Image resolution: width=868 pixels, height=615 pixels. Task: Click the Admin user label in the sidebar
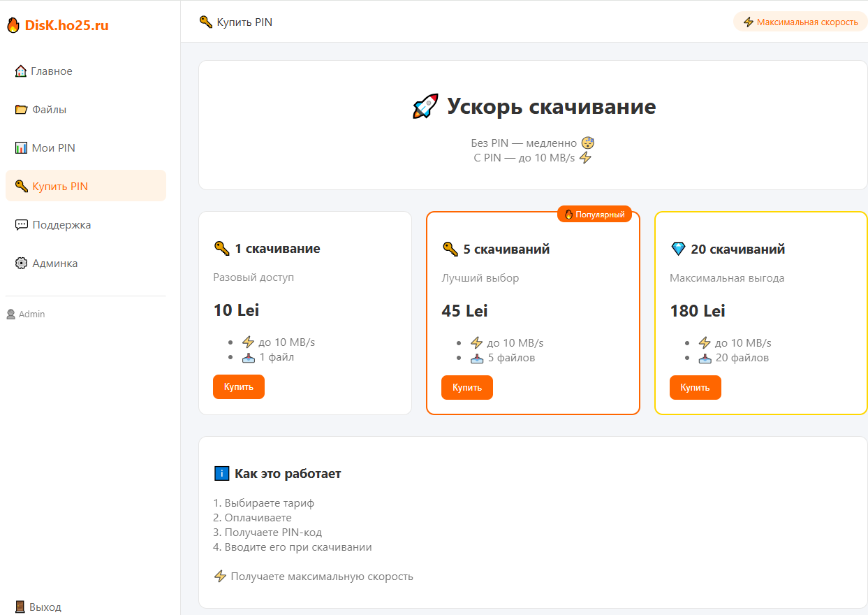click(31, 314)
